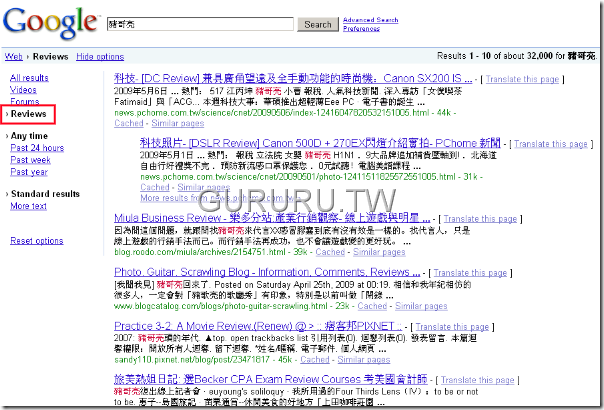The height and width of the screenshot is (410, 604).
Task: Filter results to Past week
Action: pos(30,160)
